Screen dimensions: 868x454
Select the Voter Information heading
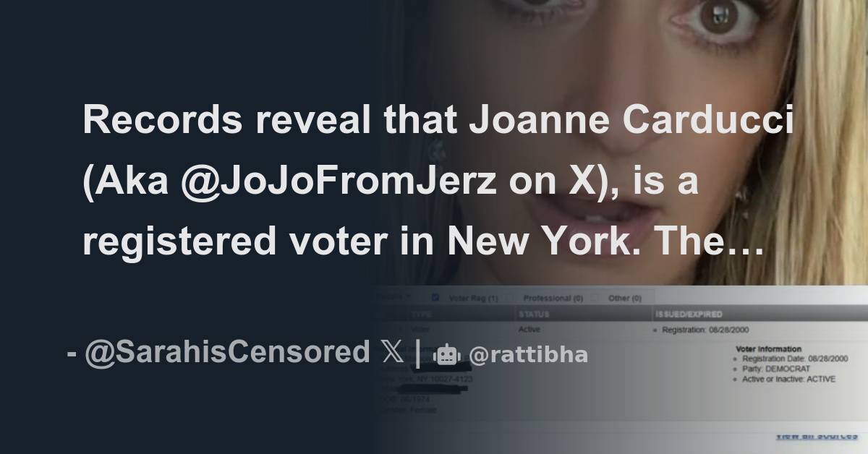[767, 349]
